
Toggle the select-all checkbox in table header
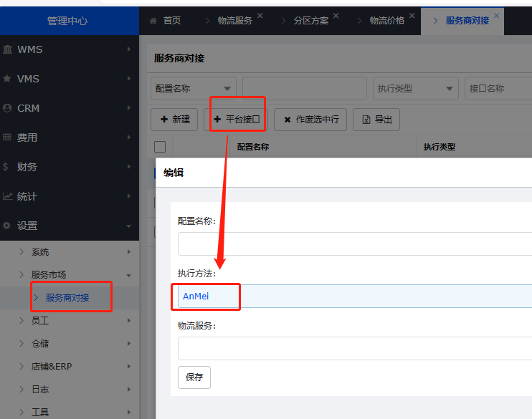tap(160, 147)
